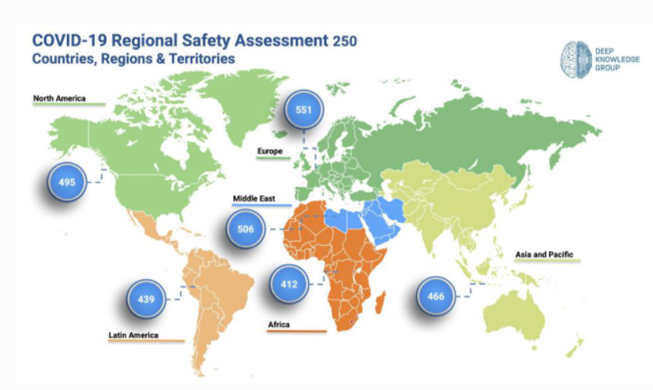Viewport: 653px width, 390px height.
Task: Click the 506 Middle East score bubble
Action: [245, 229]
